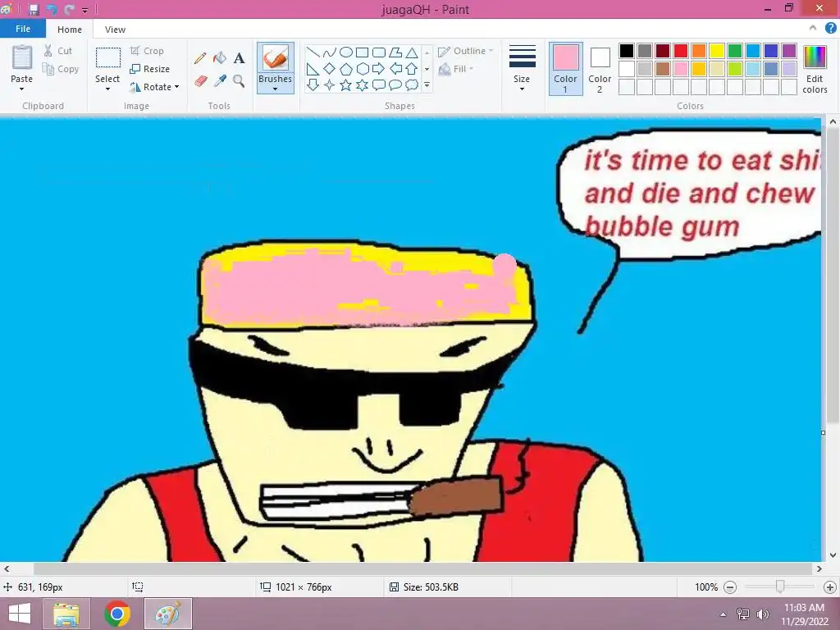Image resolution: width=840 pixels, height=630 pixels.
Task: Choose the Cloud callout shape
Action: point(412,84)
